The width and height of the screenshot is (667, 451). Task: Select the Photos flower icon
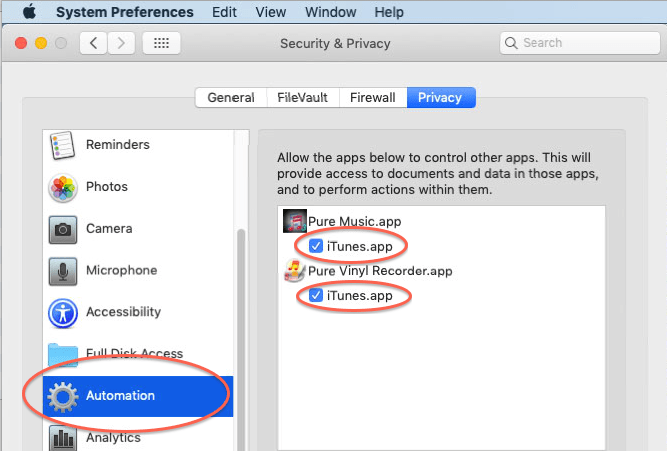(x=63, y=187)
